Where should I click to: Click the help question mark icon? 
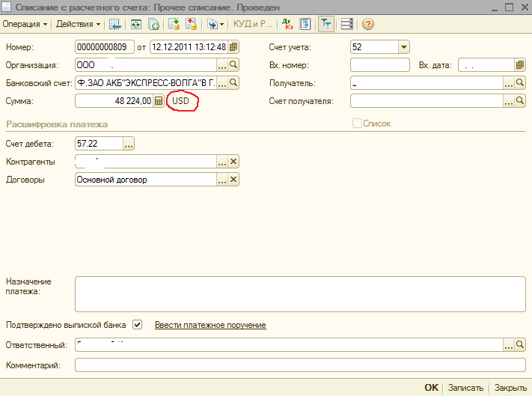368,24
